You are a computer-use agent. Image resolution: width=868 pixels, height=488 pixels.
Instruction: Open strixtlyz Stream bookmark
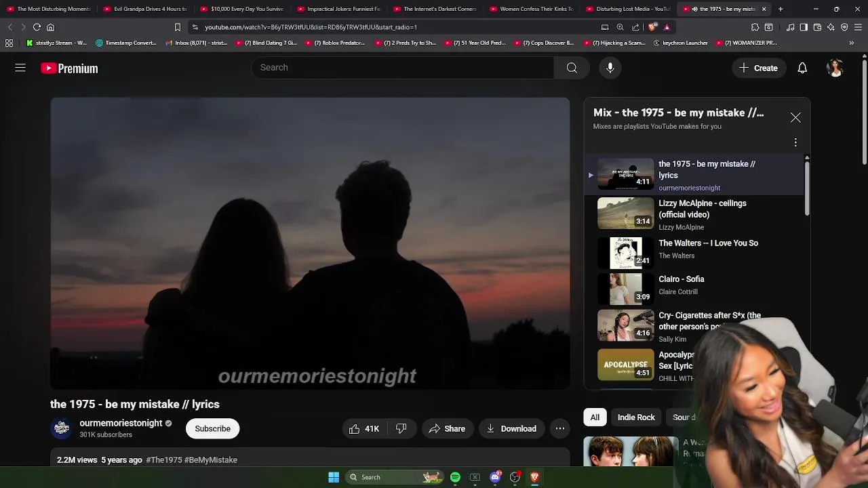(x=56, y=43)
